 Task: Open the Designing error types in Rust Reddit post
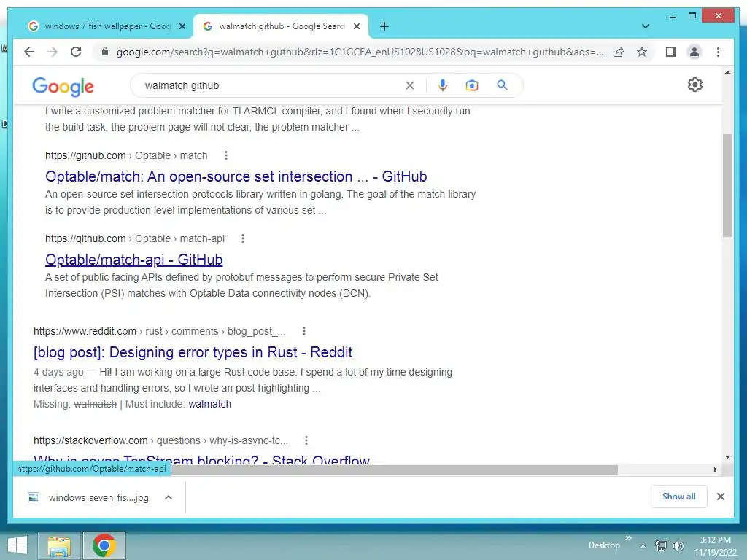coord(193,352)
